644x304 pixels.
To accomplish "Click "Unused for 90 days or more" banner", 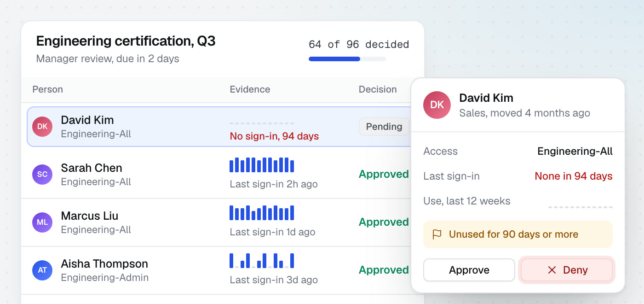I will (x=518, y=234).
